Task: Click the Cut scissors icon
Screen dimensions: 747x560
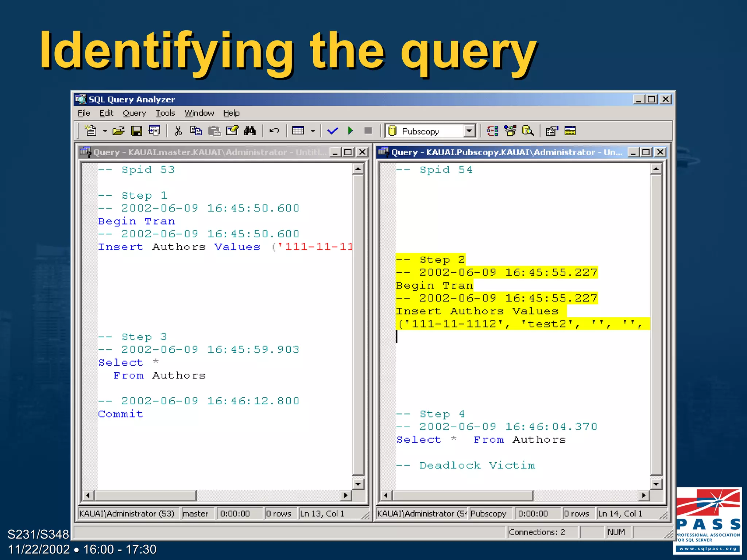Action: pos(178,131)
